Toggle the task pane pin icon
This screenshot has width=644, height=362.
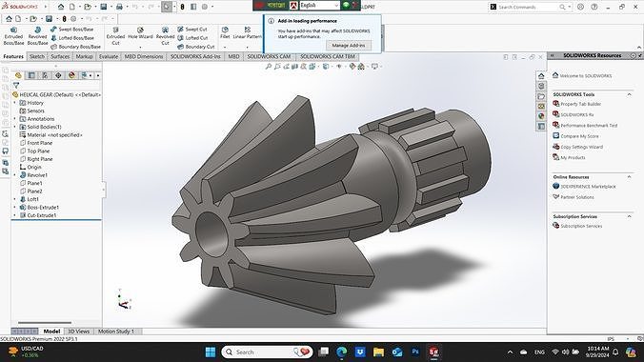(x=640, y=55)
